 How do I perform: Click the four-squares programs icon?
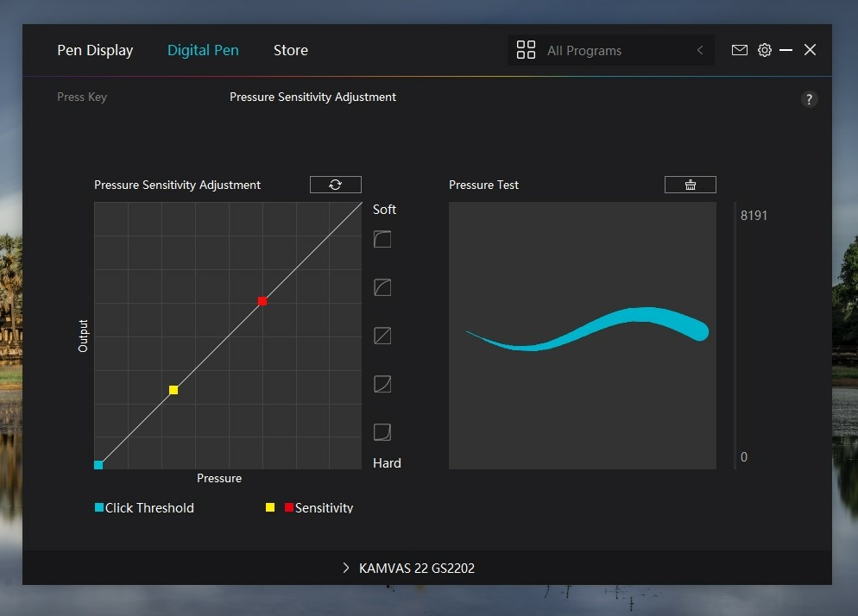tap(526, 50)
